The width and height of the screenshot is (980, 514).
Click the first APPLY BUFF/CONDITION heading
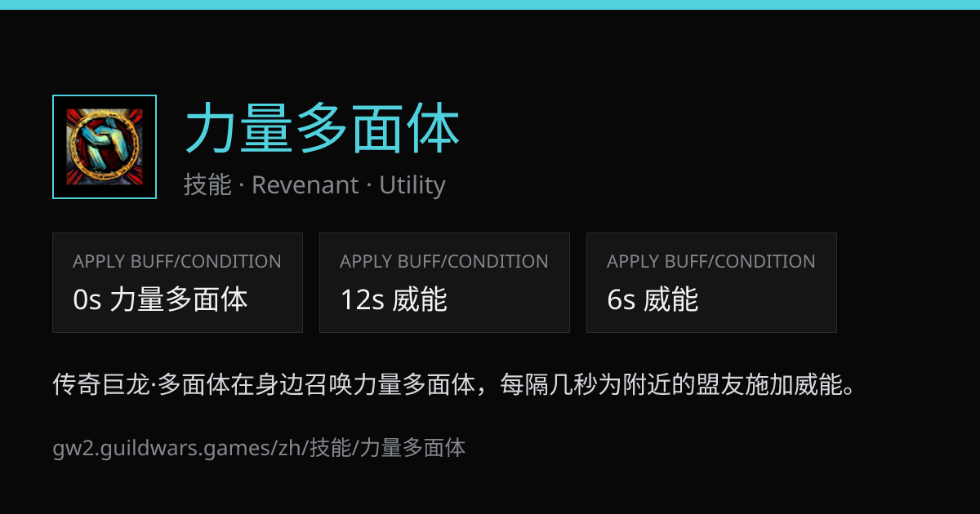(177, 262)
